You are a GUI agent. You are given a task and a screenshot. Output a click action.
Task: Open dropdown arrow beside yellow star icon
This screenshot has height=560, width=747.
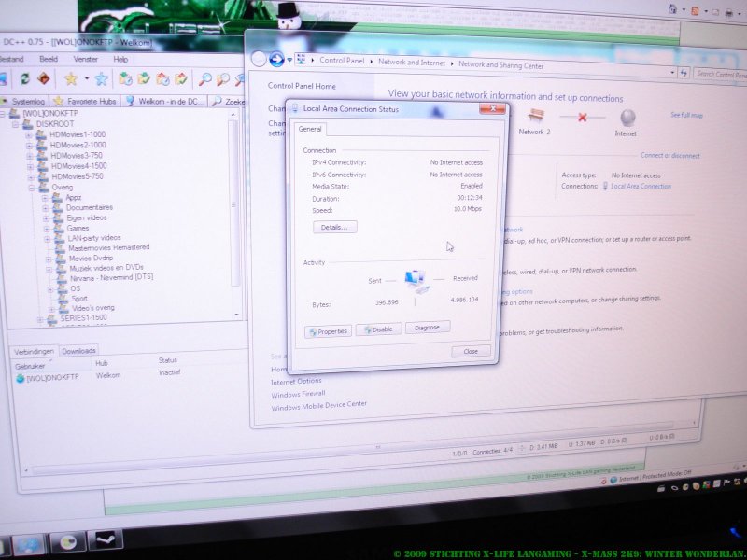click(x=87, y=78)
